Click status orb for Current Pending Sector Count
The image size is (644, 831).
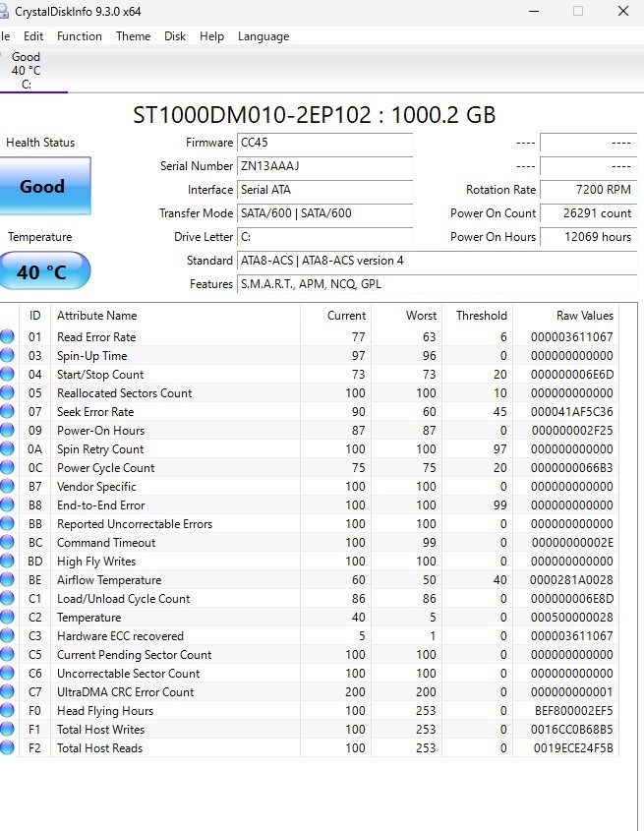tap(7, 655)
